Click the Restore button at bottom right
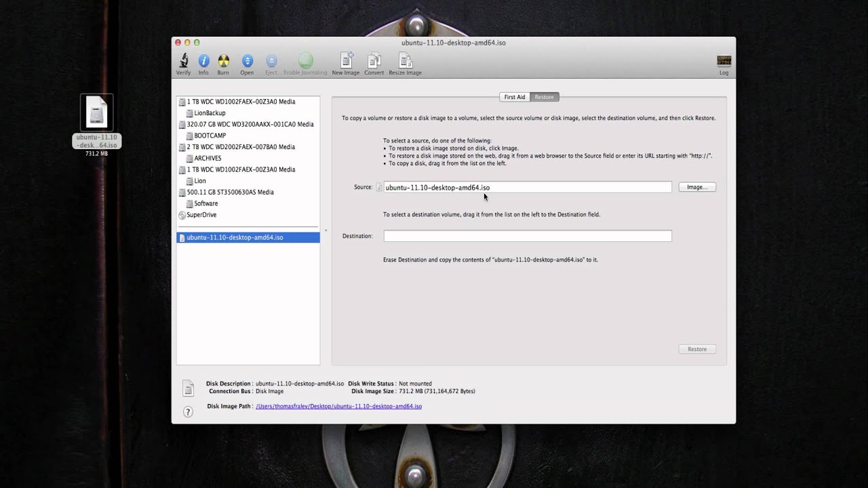 coord(697,349)
